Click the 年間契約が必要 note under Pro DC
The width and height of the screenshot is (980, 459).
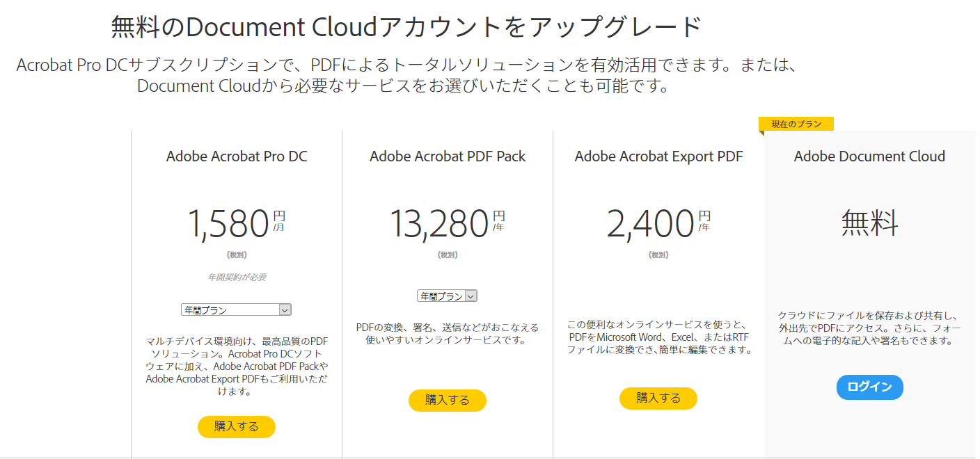[237, 276]
